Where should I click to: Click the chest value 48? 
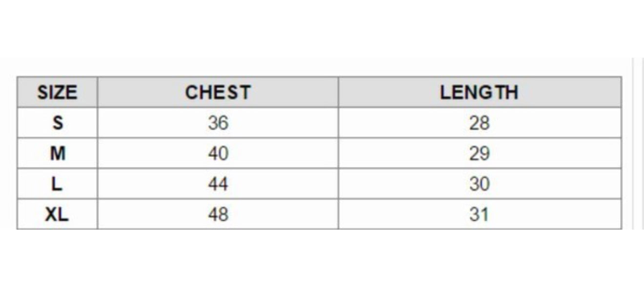(218, 214)
